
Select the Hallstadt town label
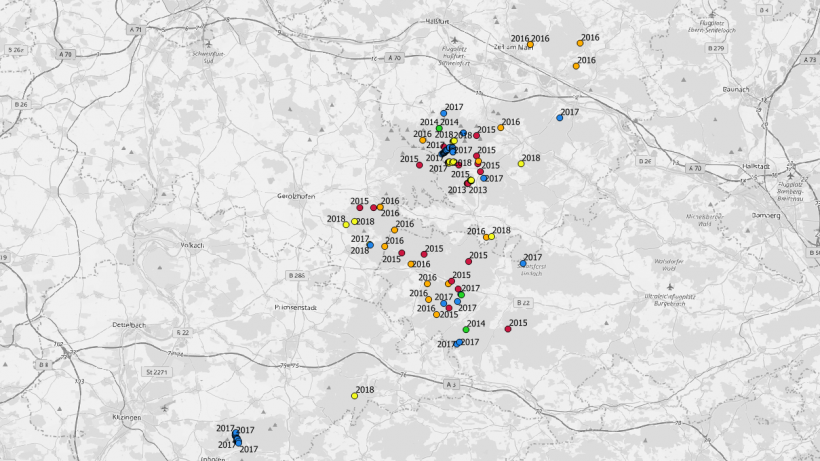point(756,166)
